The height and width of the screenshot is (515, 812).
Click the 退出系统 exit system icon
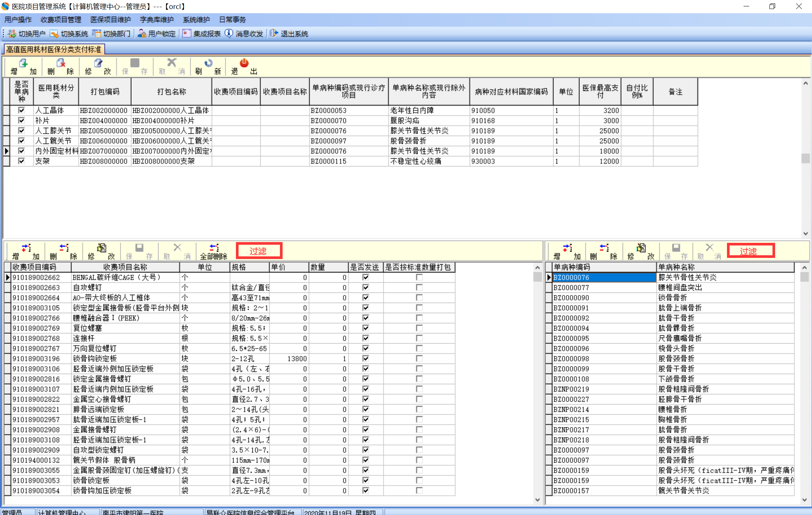tap(274, 34)
